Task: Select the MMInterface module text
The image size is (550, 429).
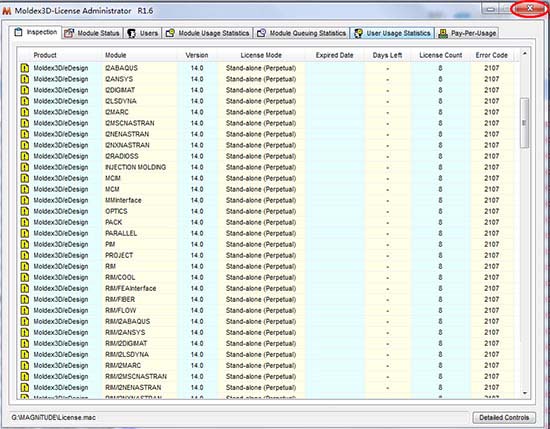Action: 123,200
